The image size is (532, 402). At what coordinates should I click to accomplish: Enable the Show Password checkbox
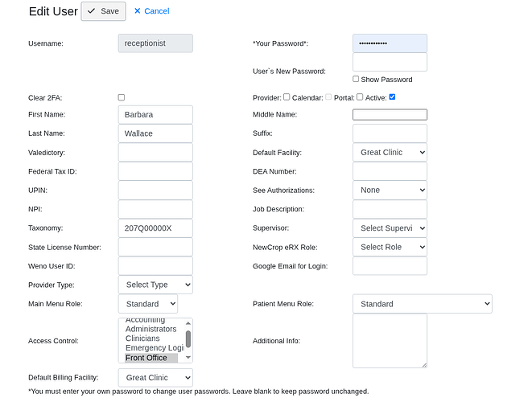[x=356, y=79]
